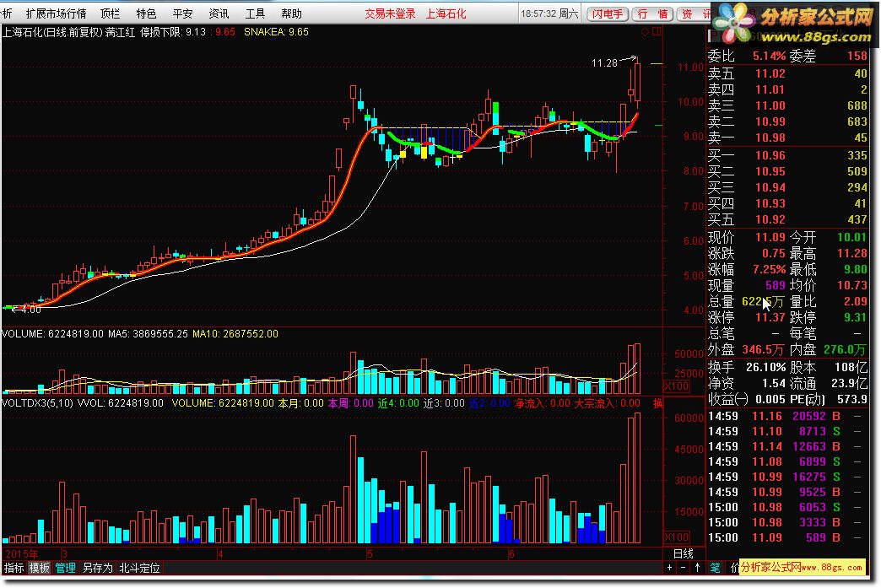This screenshot has height=588, width=881.
Task: Click the MA10: 2687552.00 label
Action: [x=235, y=333]
